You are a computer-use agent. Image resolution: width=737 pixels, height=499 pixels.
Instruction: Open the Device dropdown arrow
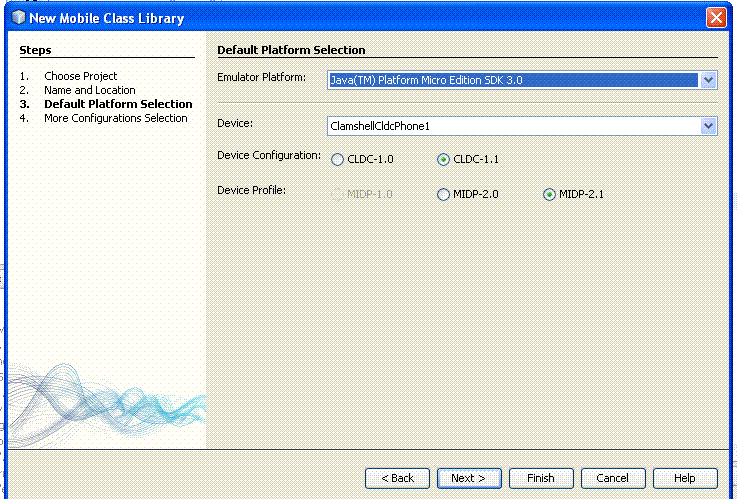[708, 126]
